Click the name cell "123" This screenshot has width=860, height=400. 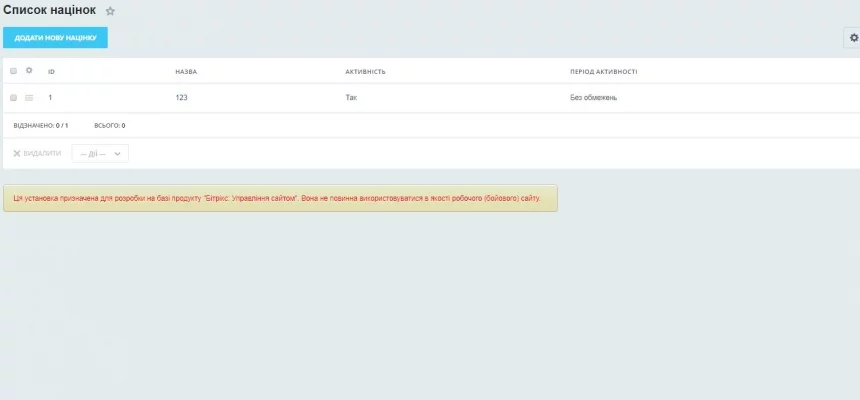point(181,98)
